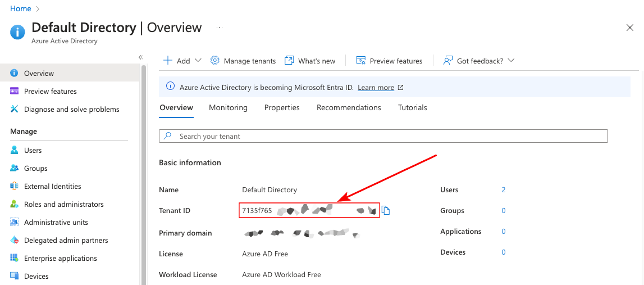644x285 pixels.
Task: Open Diagnose and solve problems
Action: (71, 110)
